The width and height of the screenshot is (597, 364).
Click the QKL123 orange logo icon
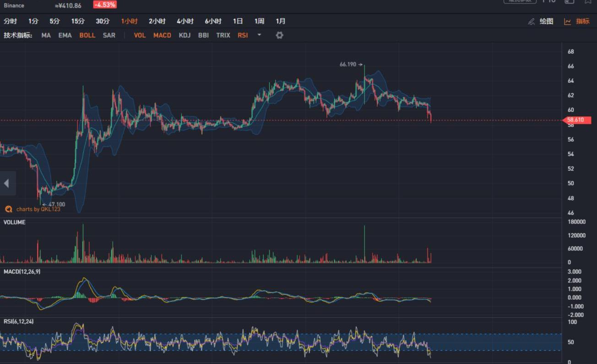[8, 209]
